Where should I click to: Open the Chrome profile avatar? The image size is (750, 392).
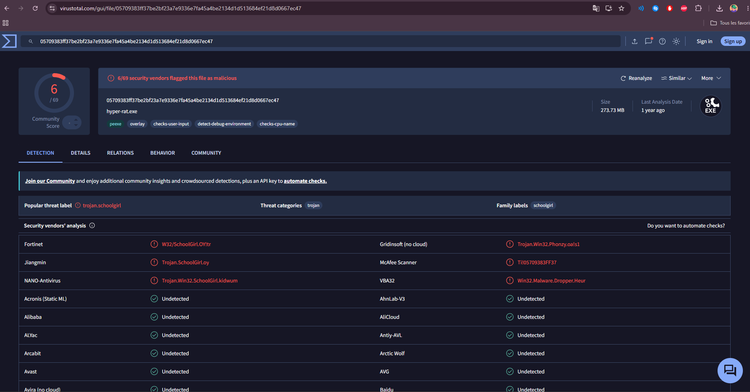[x=733, y=8]
